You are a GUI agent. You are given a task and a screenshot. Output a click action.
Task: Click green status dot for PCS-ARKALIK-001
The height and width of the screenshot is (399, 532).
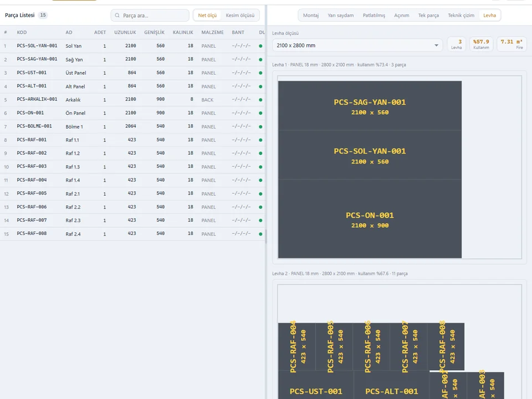pyautogui.click(x=260, y=100)
